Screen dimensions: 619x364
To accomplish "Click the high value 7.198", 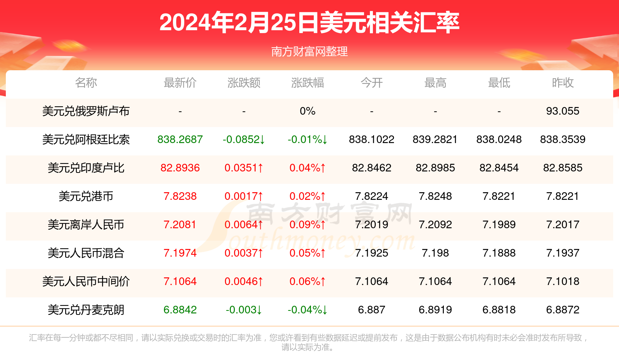I will point(435,253).
